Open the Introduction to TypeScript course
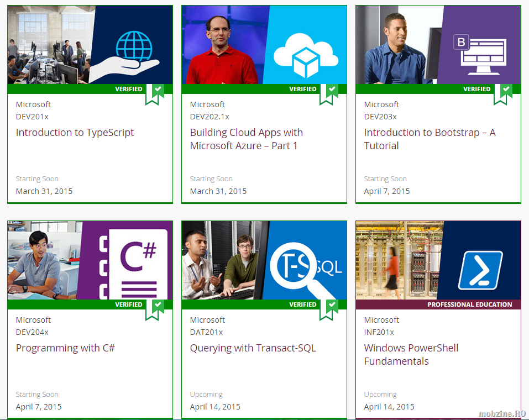The height and width of the screenshot is (420, 529). 75,133
